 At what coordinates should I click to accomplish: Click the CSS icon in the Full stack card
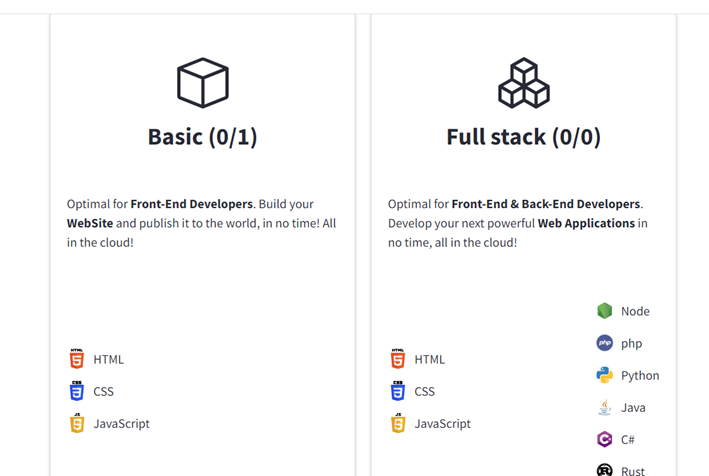click(x=398, y=391)
